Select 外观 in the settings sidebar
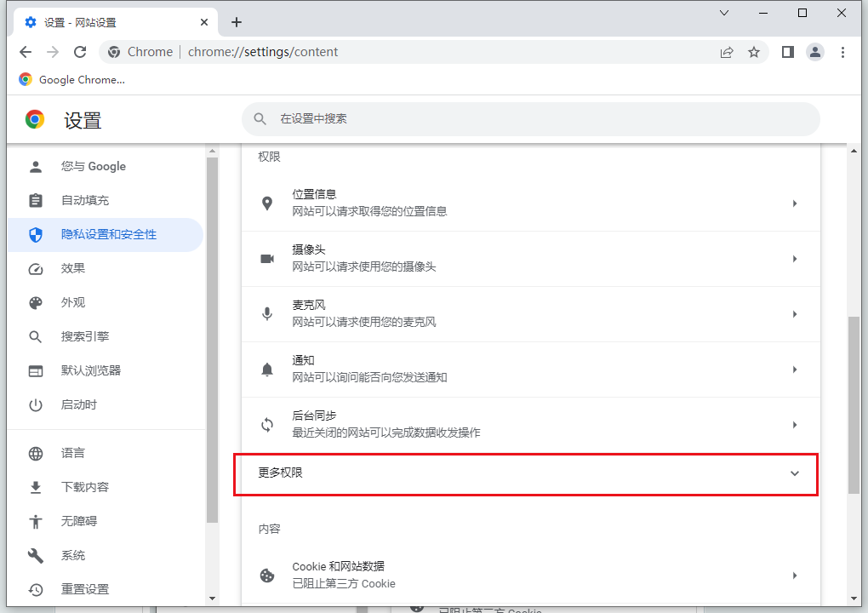The height and width of the screenshot is (613, 868). [73, 302]
